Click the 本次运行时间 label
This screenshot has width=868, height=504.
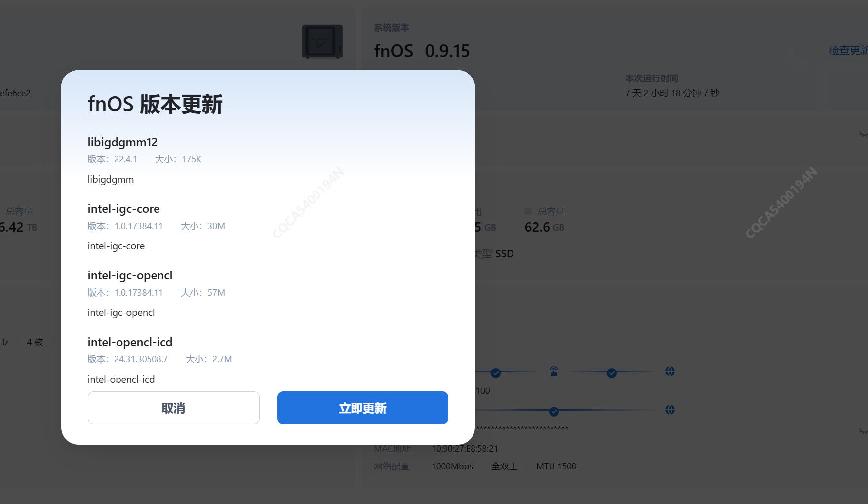pos(651,78)
